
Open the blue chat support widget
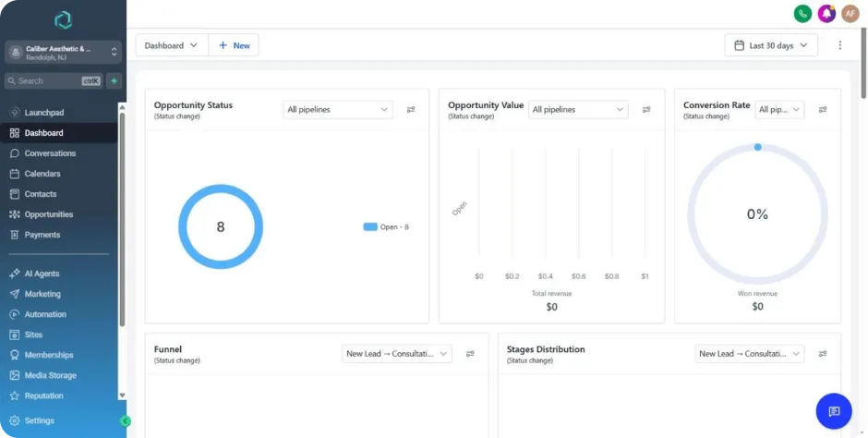(834, 411)
